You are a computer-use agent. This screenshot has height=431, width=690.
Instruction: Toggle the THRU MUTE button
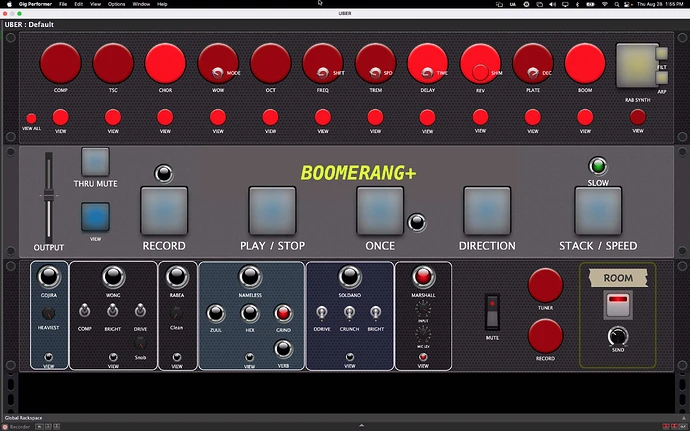pyautogui.click(x=95, y=161)
